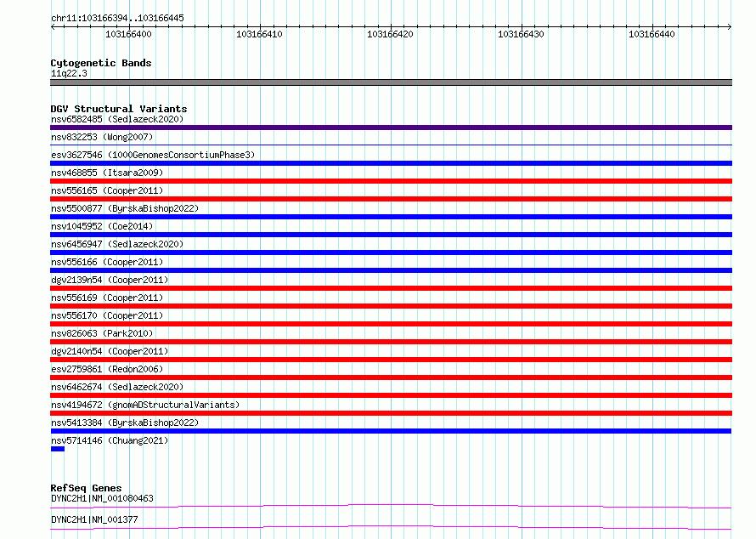756x539 pixels.
Task: Open DYNC2H1|NM_001080463 gene label
Action: 102,498
